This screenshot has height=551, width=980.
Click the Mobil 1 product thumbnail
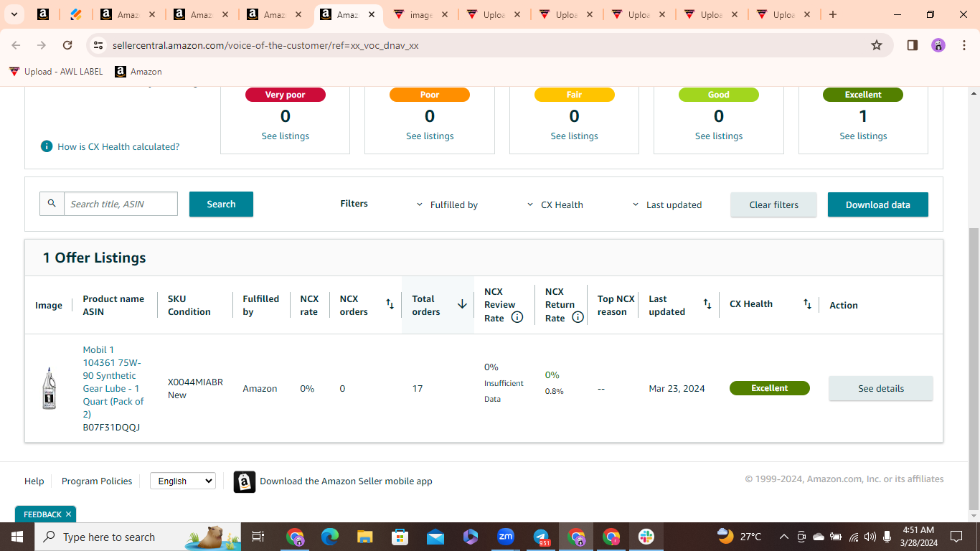[49, 388]
